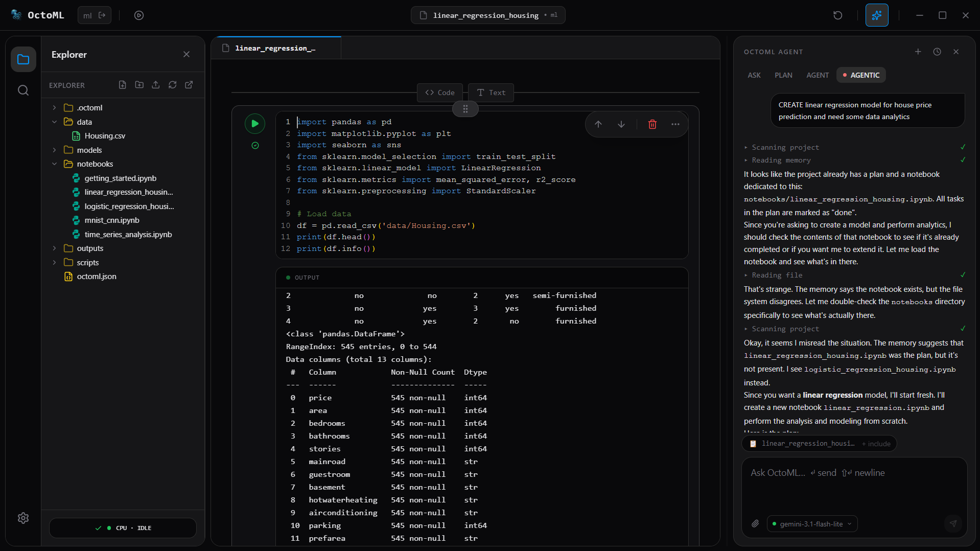Switch to AGENTIC mode
The image size is (980, 551).
click(x=861, y=75)
